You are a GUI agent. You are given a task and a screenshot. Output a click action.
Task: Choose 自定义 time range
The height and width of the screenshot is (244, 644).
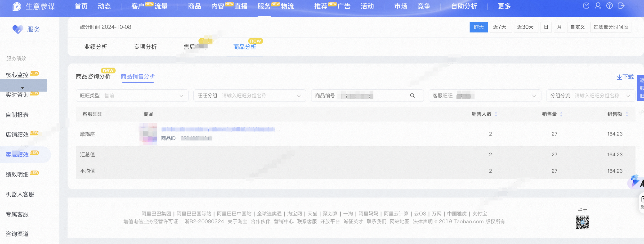[x=577, y=27]
